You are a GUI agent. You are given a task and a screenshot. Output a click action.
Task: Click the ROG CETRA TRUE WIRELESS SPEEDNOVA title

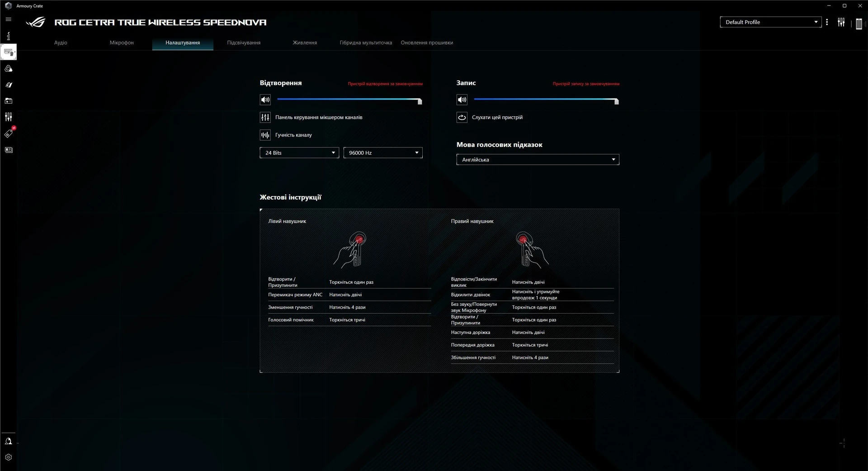click(160, 22)
